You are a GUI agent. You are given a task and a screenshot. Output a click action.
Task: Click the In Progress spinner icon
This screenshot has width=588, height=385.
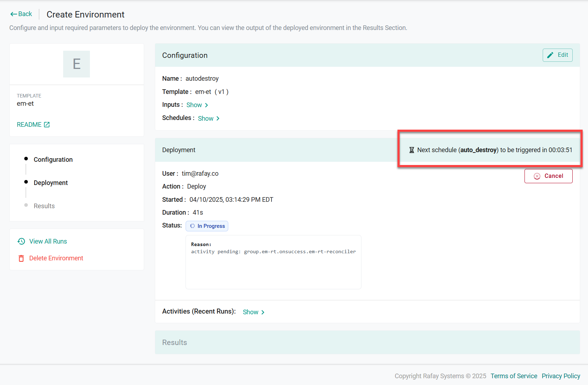click(192, 226)
